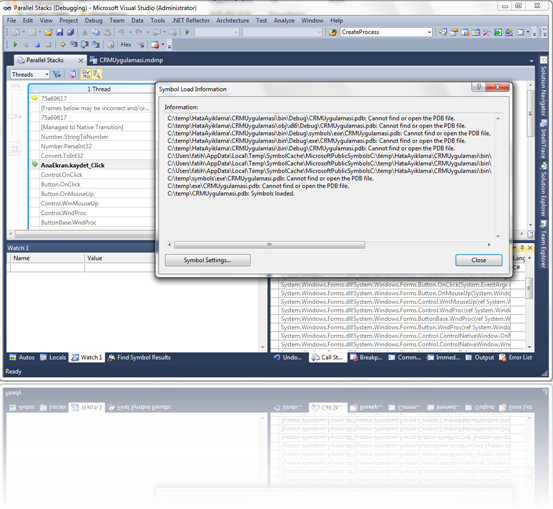Click the Copy icon in the toolbar
This screenshot has width=553, height=509.
tap(96, 32)
